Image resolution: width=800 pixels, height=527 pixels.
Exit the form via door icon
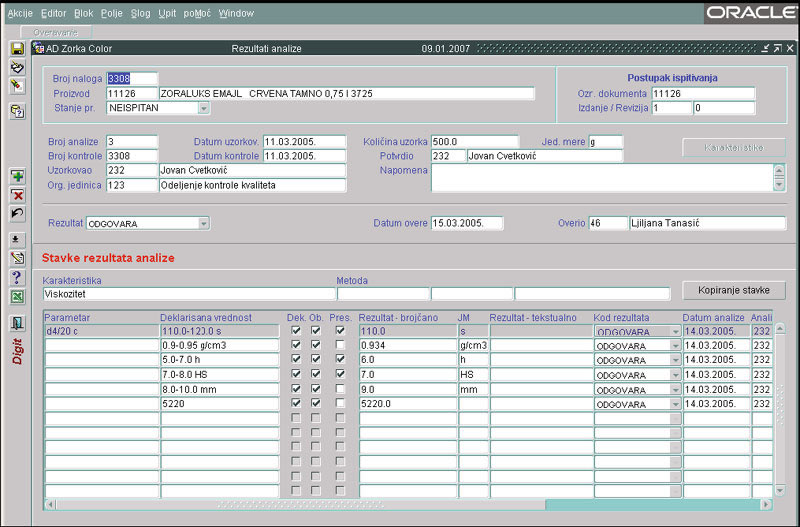[18, 323]
